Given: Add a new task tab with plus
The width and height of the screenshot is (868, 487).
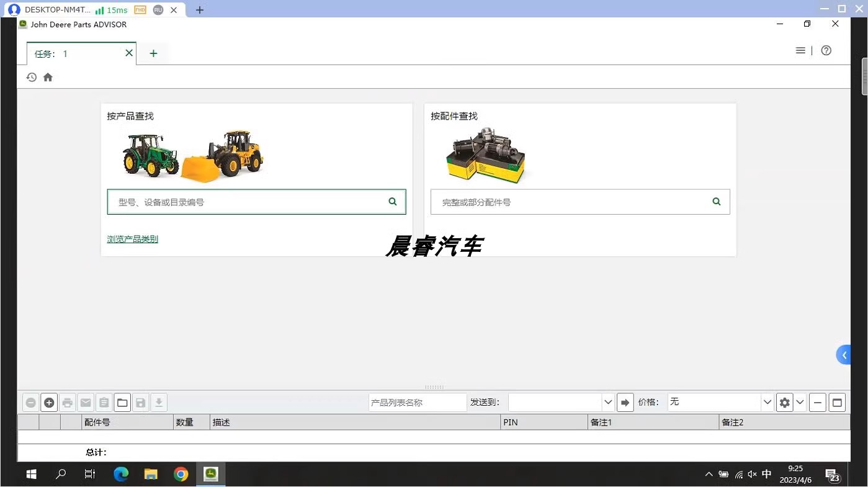Looking at the screenshot, I should [153, 53].
